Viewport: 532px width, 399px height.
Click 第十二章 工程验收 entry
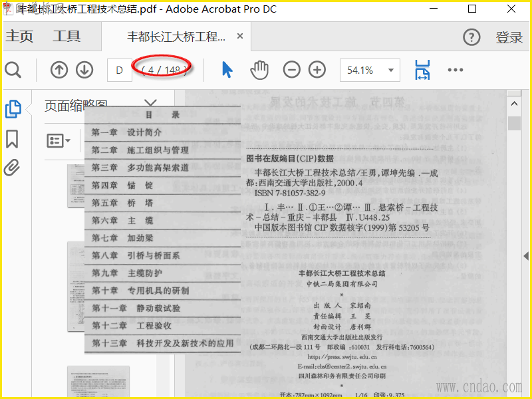131,326
